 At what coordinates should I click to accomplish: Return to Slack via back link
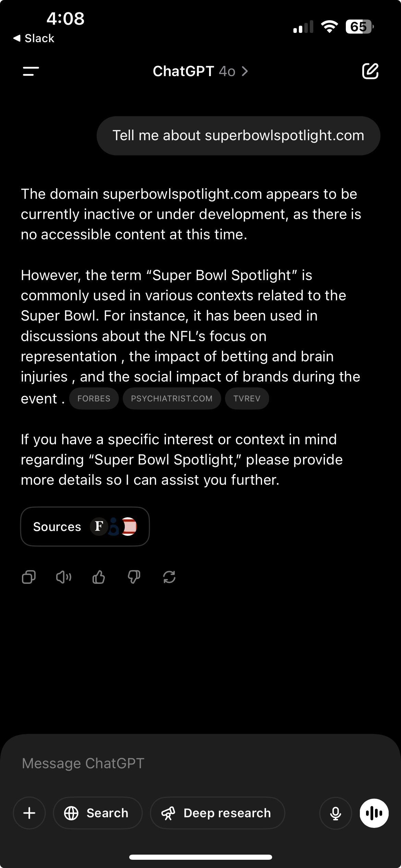[34, 38]
